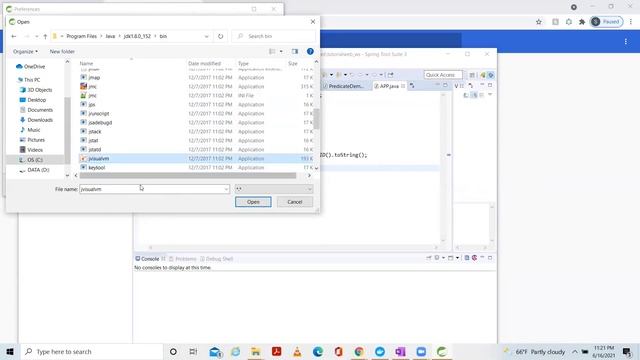This screenshot has height=360, width=640.
Task: Select DATA (D:) drive in navigation pane
Action: tap(38, 170)
